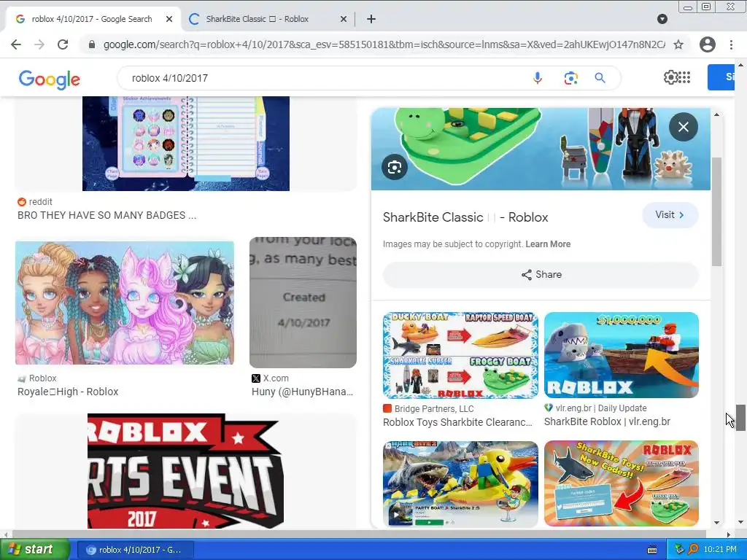Open the Google apps grid

684,77
